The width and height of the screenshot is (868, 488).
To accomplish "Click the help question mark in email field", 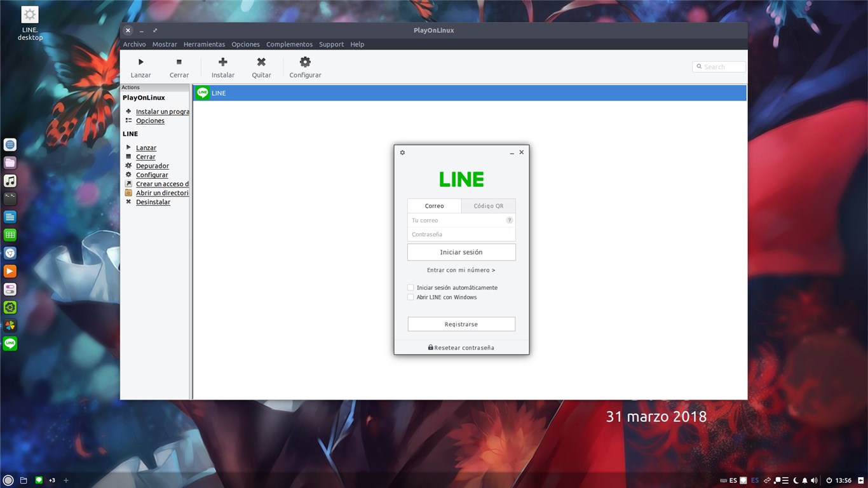I will pos(510,220).
